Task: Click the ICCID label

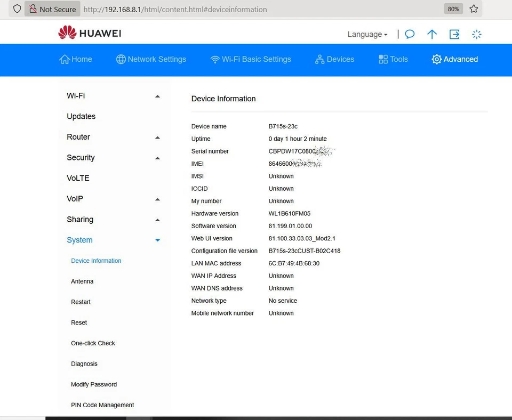Action: [199, 189]
